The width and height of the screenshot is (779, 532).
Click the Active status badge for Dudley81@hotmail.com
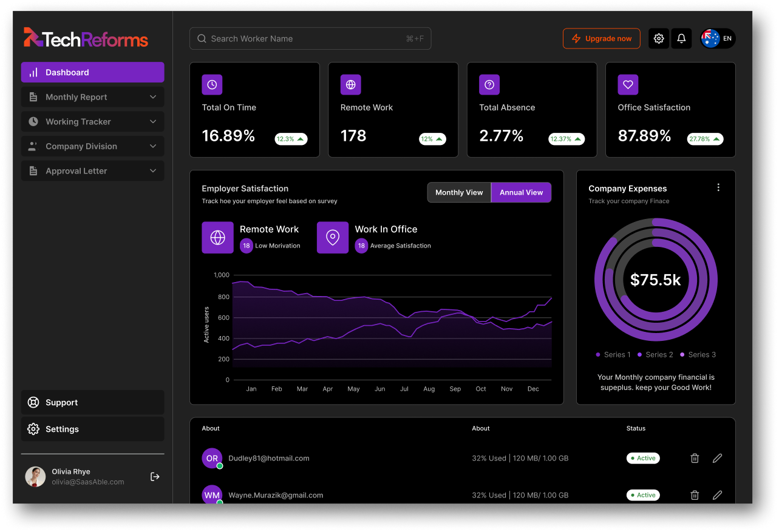[643, 458]
